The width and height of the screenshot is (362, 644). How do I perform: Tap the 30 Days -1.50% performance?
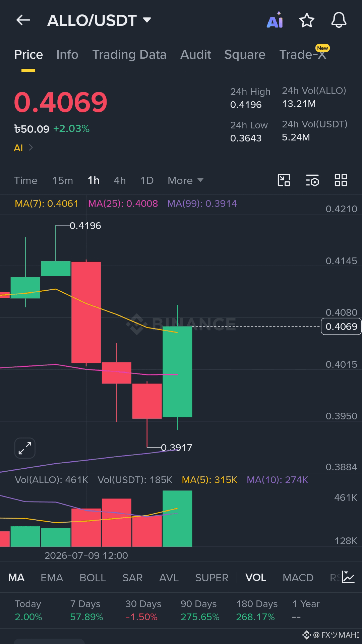(143, 610)
